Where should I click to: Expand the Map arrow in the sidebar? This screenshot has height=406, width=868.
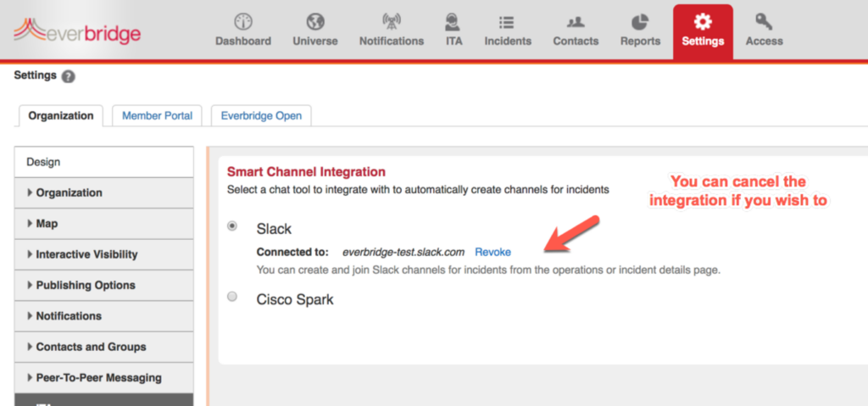[30, 224]
